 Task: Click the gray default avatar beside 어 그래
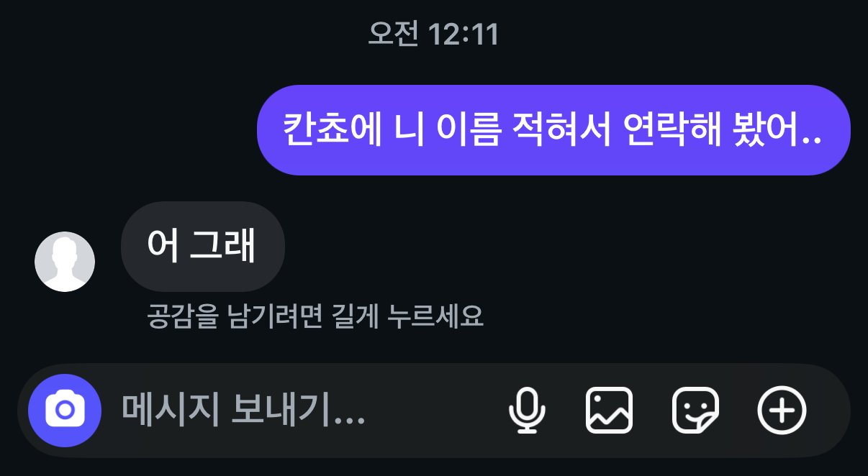(65, 262)
